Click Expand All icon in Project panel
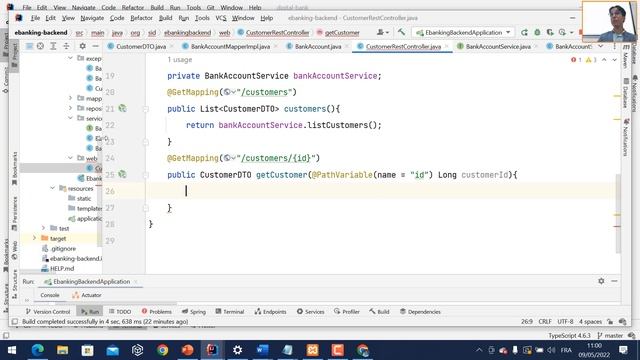The width and height of the screenshot is (640, 360). (x=53, y=47)
